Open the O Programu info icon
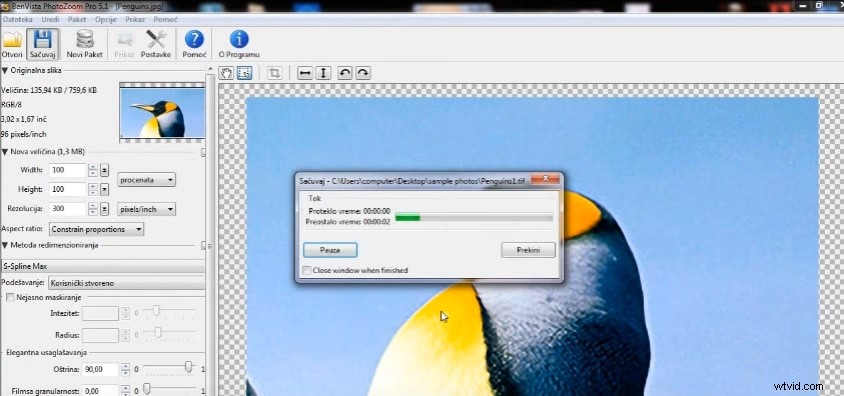Screen dimensions: 844x396 coord(239,45)
